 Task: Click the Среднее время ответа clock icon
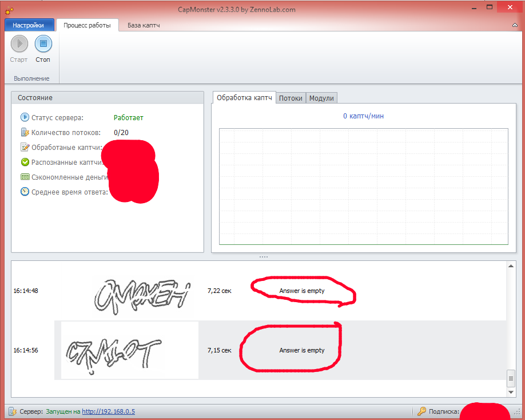[x=25, y=192]
